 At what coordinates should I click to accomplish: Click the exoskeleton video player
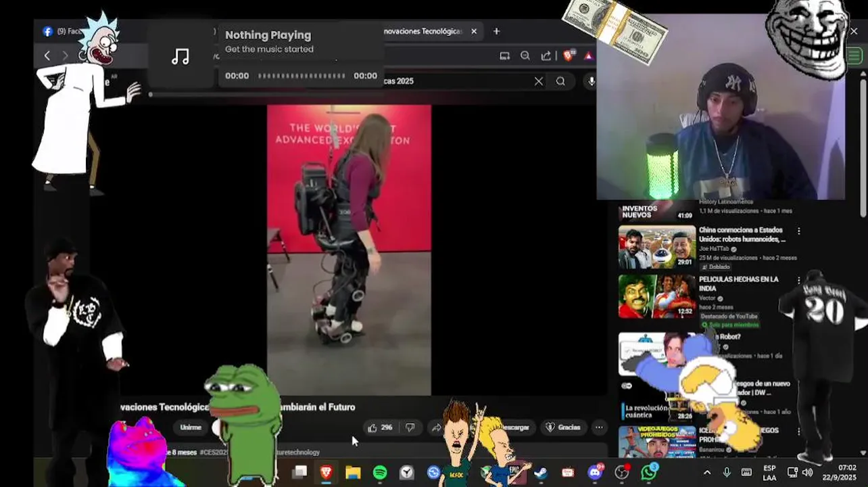(x=349, y=250)
